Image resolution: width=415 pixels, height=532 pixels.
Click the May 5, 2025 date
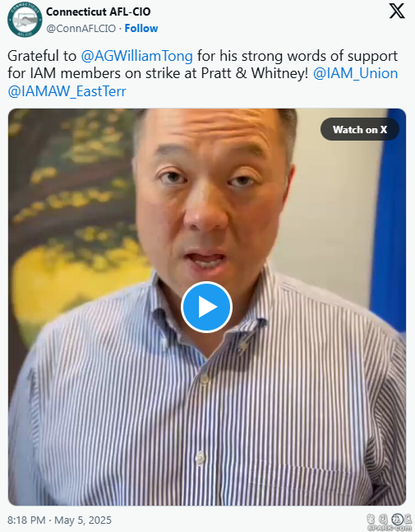click(83, 520)
